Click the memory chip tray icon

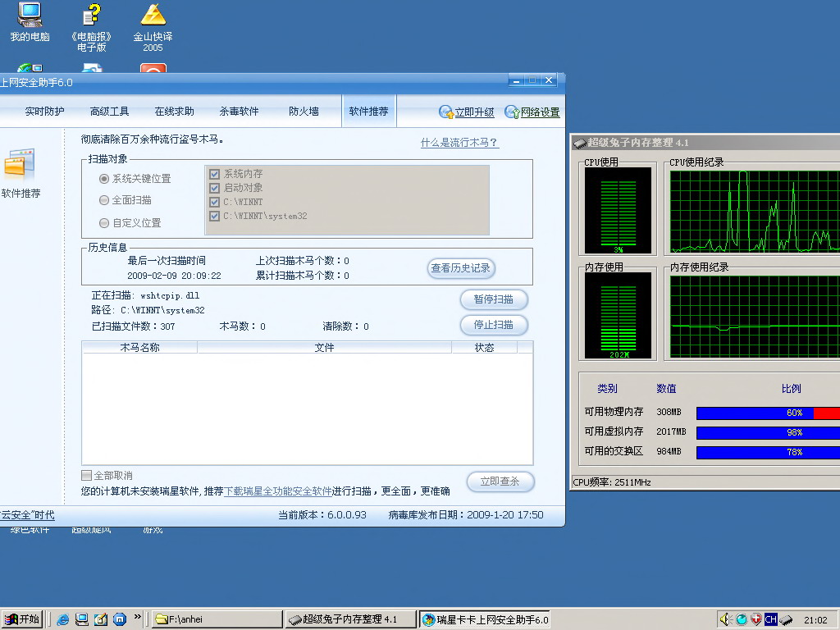pos(786,620)
